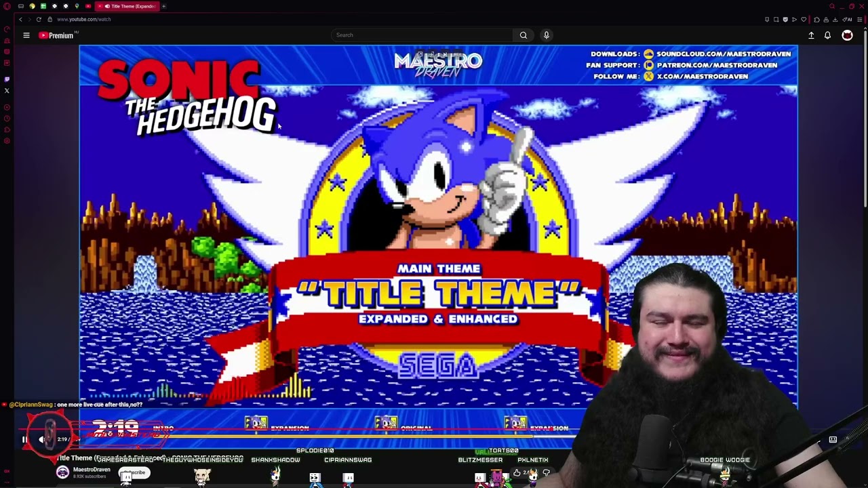Click the YouTube search field
This screenshot has height=488, width=868.
click(422, 35)
